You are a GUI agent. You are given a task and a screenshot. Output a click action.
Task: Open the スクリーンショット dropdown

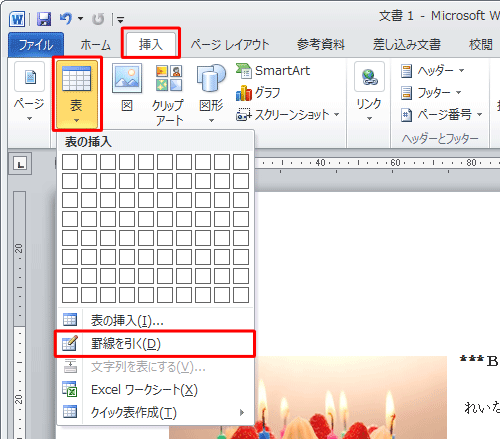288,115
